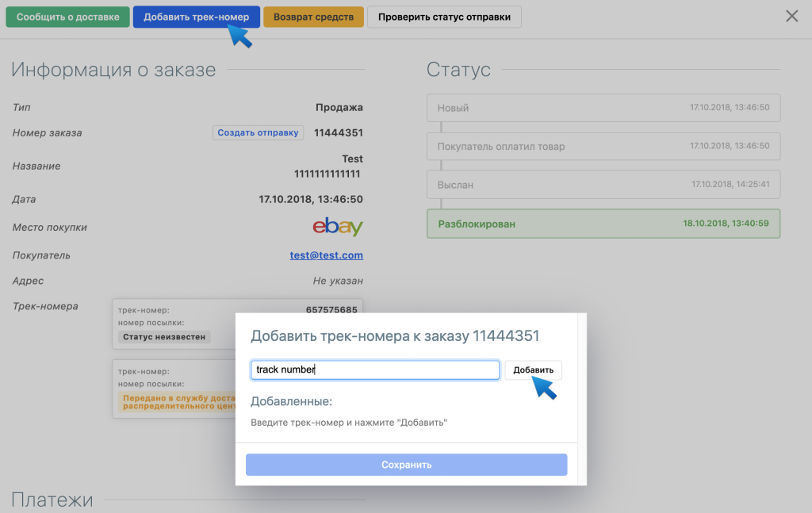Close the order panel with the X icon

click(791, 16)
